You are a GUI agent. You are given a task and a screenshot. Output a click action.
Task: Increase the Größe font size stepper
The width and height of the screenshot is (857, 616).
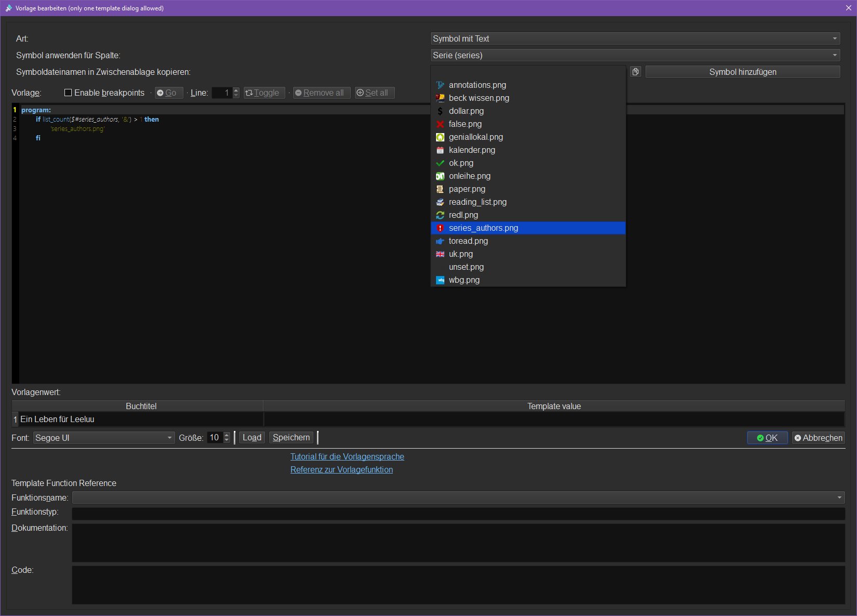coord(227,435)
